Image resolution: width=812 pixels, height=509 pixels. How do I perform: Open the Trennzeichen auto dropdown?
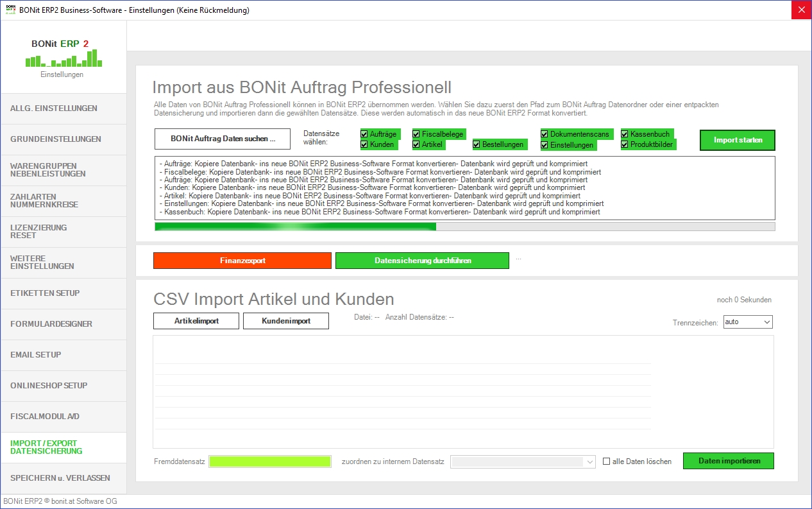tap(748, 322)
